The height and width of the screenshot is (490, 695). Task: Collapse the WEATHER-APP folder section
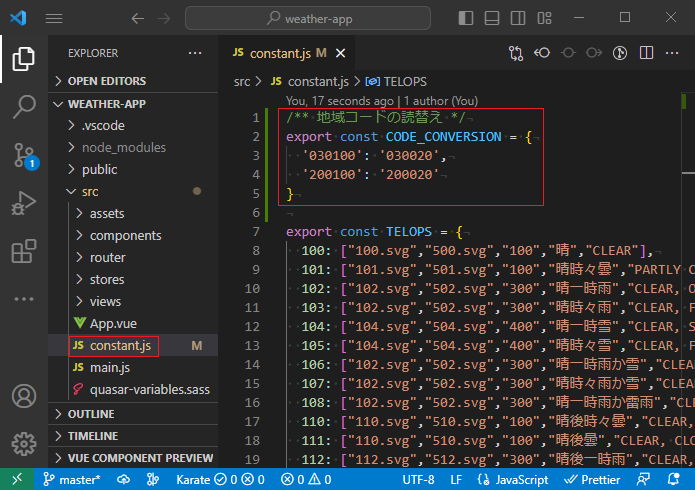click(133, 104)
